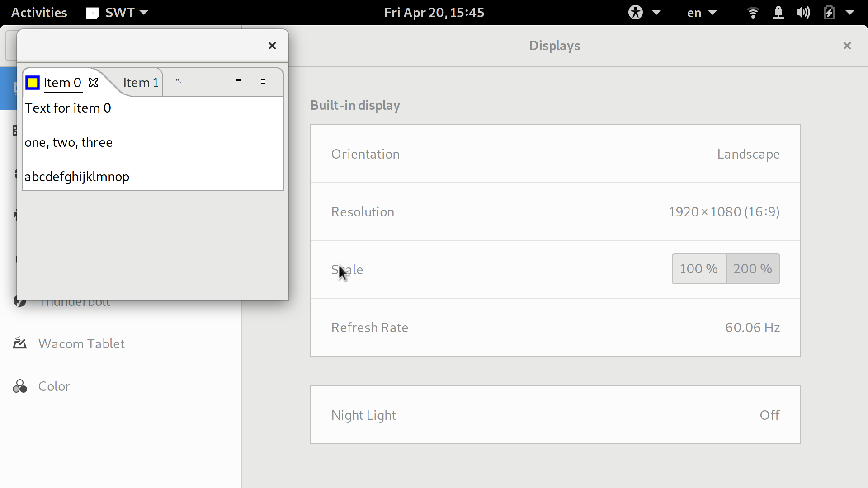Click the 'Built-in display' heading
Screen dimensions: 868x488
point(355,105)
